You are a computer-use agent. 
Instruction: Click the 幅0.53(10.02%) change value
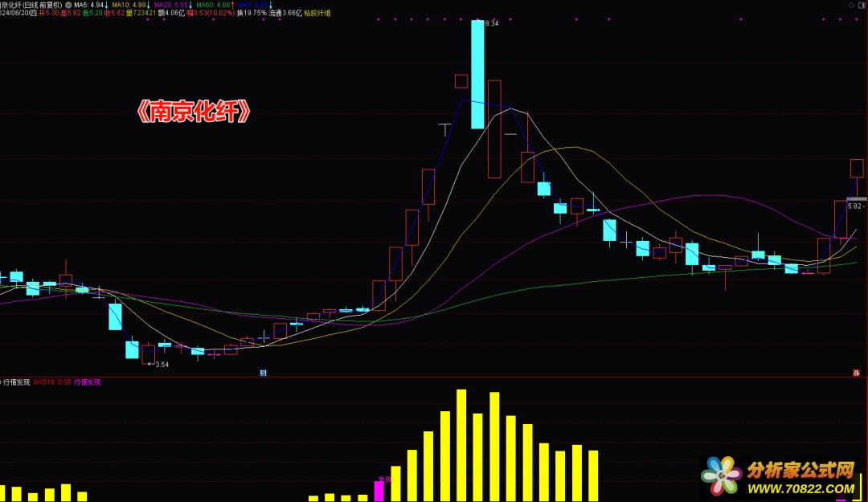(211, 13)
